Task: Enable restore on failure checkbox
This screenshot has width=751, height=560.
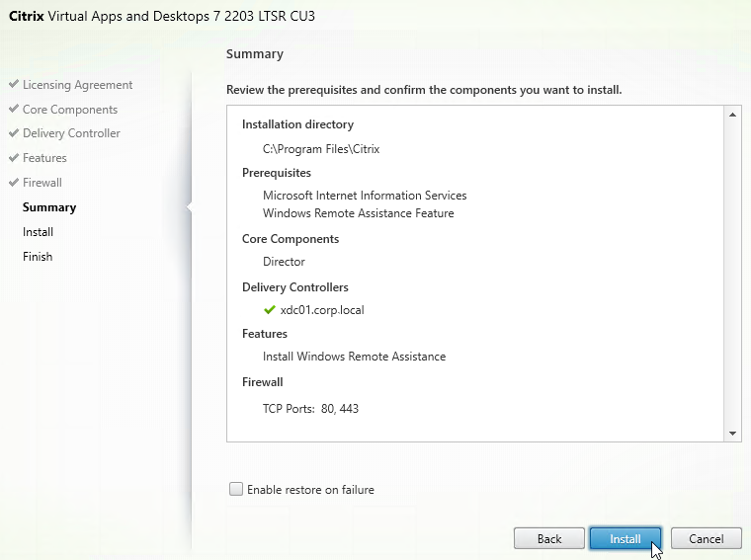Action: (236, 489)
